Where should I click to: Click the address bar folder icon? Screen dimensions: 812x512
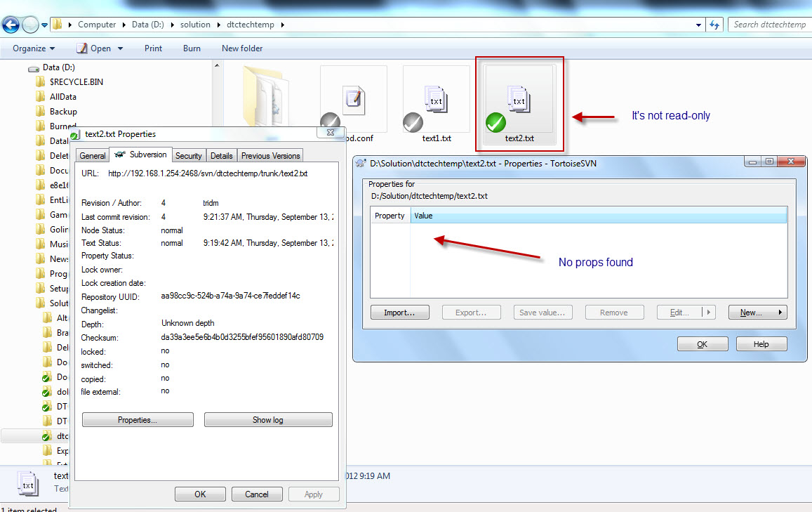pos(58,24)
